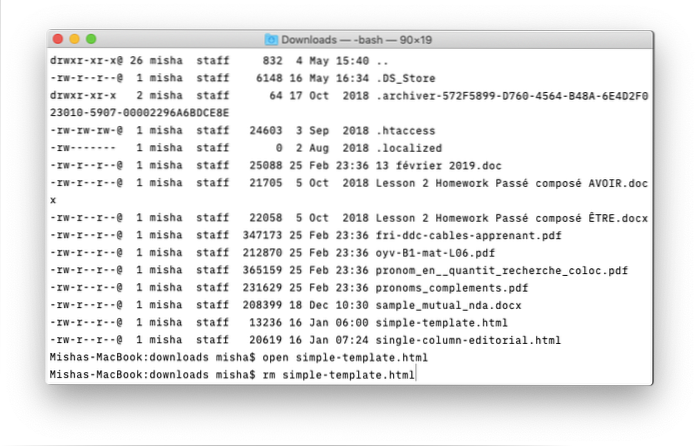698x446 pixels.
Task: Click the .archiver-572F5899 directory name
Action: coord(512,96)
